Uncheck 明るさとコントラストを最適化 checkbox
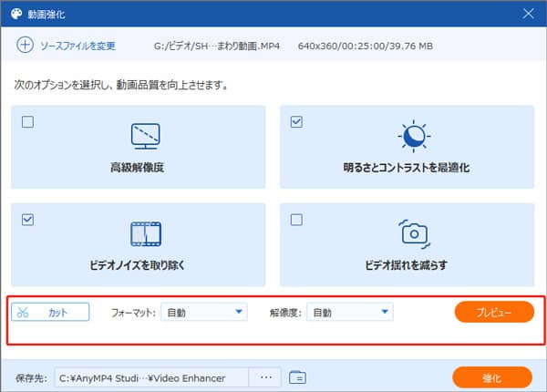The height and width of the screenshot is (392, 547). pos(296,121)
